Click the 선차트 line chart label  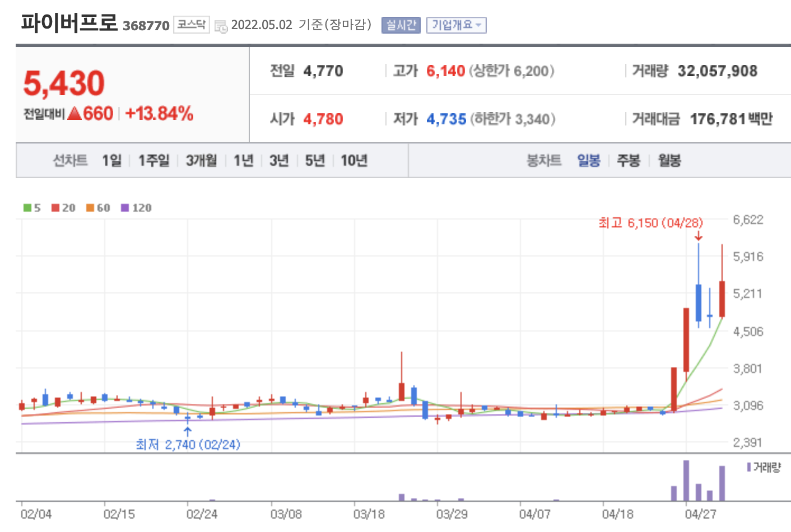(x=70, y=161)
